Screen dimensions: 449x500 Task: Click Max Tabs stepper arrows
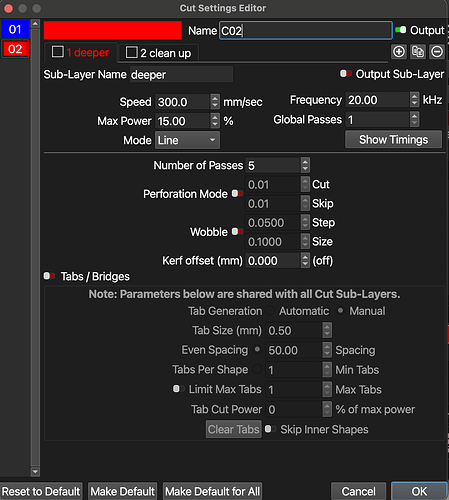tap(327, 389)
